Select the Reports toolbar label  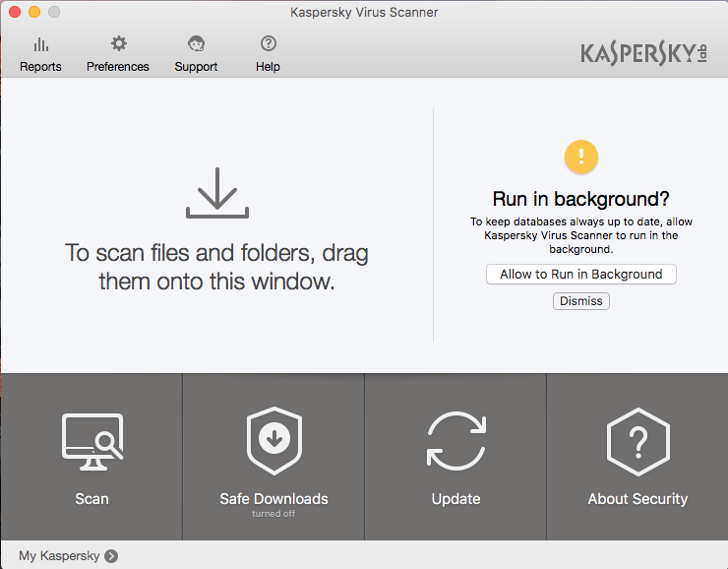[x=40, y=67]
